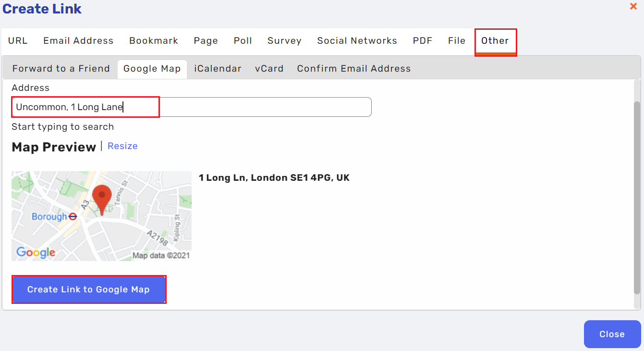Image resolution: width=644 pixels, height=351 pixels.
Task: Switch to the Survey tab
Action: point(284,41)
